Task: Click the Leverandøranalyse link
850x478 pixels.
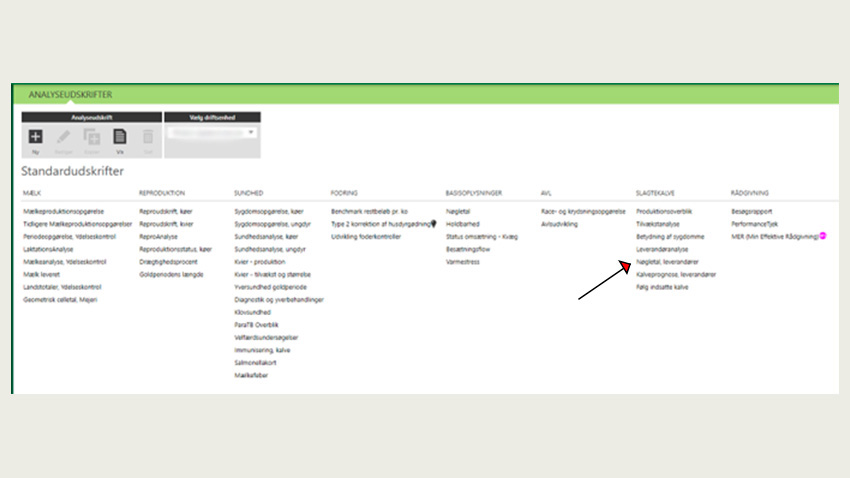Action: [661, 249]
